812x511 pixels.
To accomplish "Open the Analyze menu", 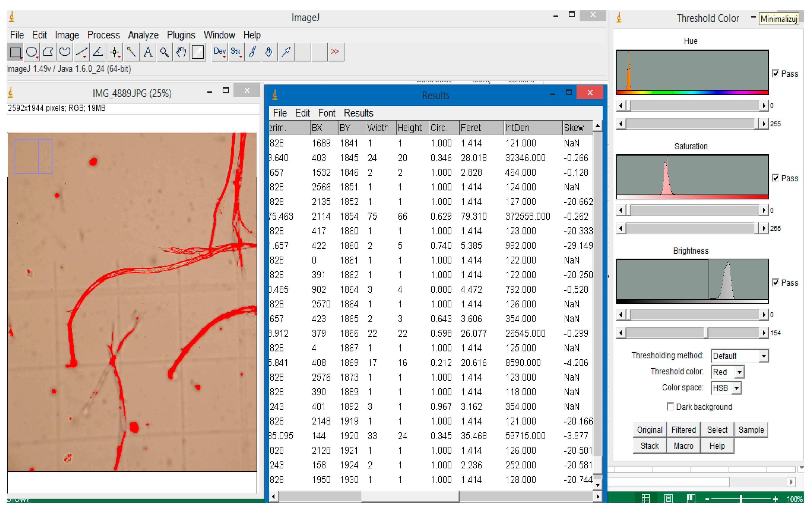I will click(143, 35).
